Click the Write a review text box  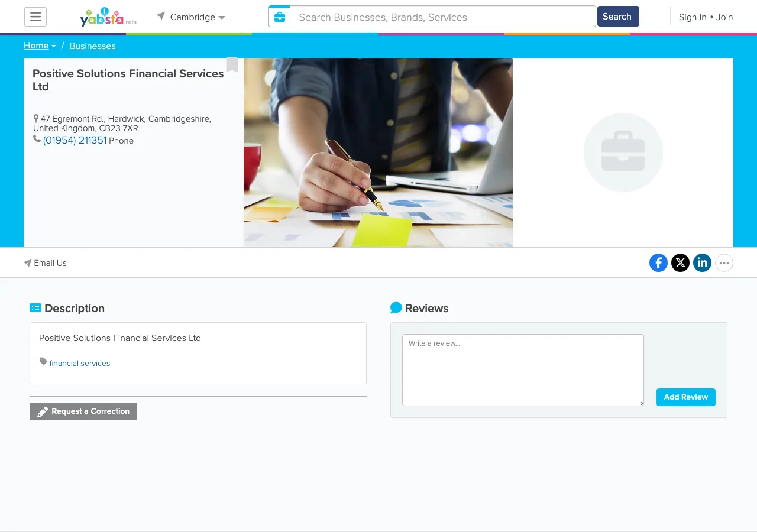[x=522, y=369]
